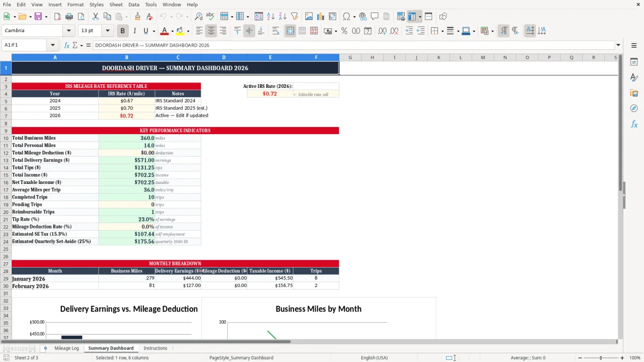Toggle wrap text

tap(276, 31)
